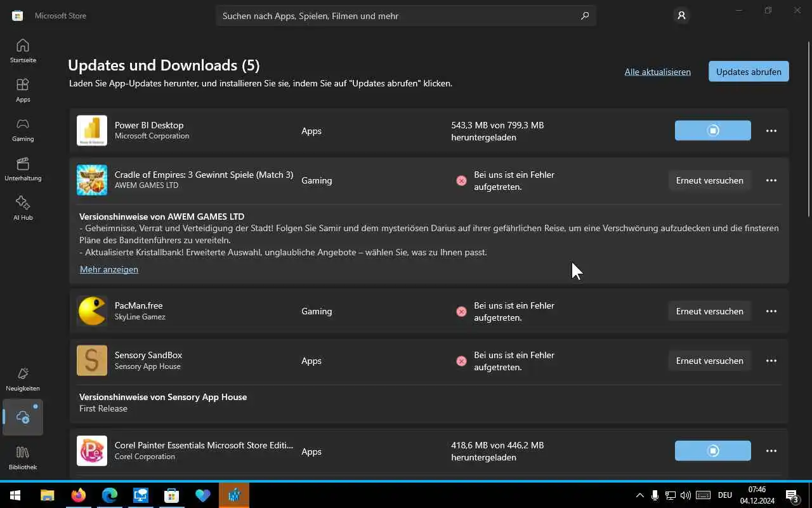Launch Firefox from the taskbar

[x=79, y=495]
